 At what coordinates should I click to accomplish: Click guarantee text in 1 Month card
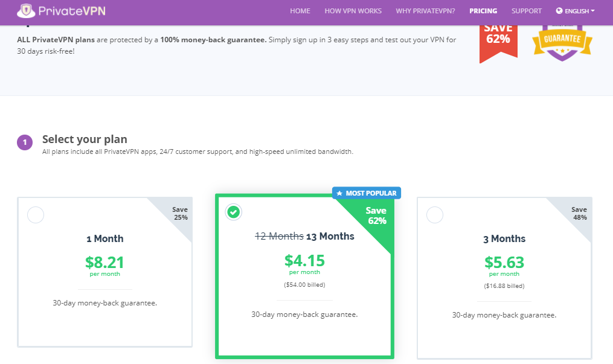[x=104, y=303]
